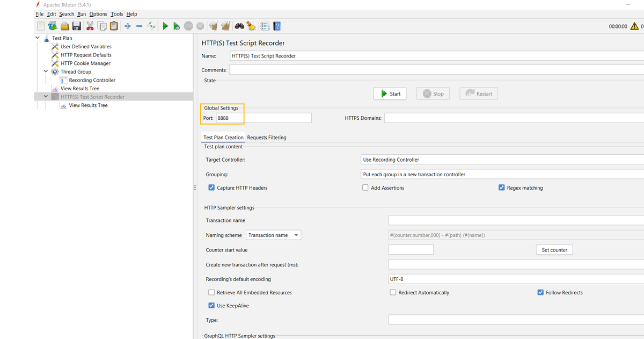The width and height of the screenshot is (644, 339).
Task: Select View Results Tree under Thread Group
Action: [80, 89]
